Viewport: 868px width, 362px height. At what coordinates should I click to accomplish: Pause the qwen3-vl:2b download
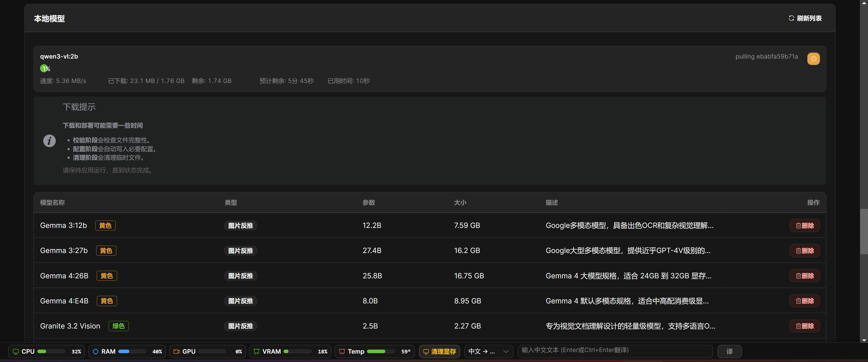(813, 59)
